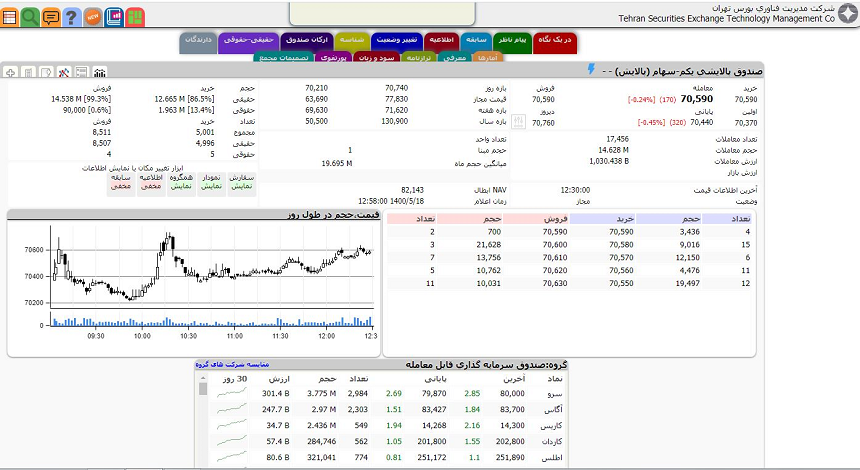Open the پورتفوی sub-tab

coord(336,58)
